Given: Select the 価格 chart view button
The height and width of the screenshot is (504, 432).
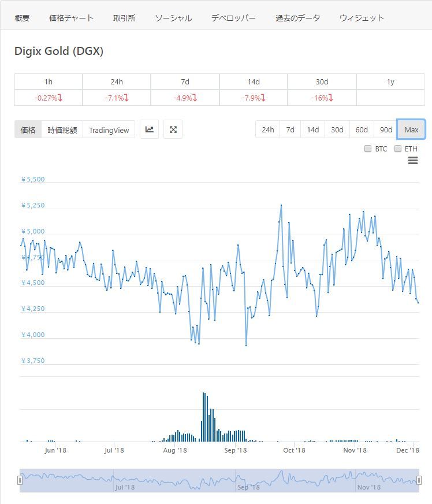Looking at the screenshot, I should click(x=28, y=130).
